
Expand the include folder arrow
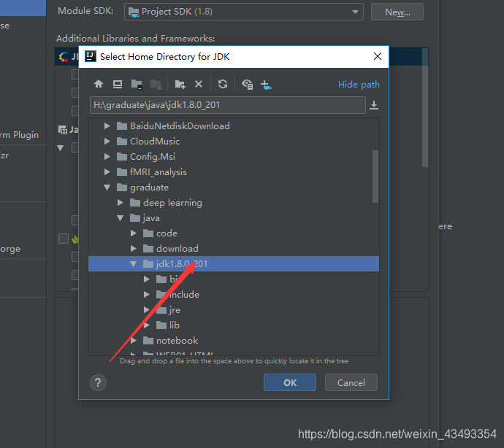pos(147,295)
